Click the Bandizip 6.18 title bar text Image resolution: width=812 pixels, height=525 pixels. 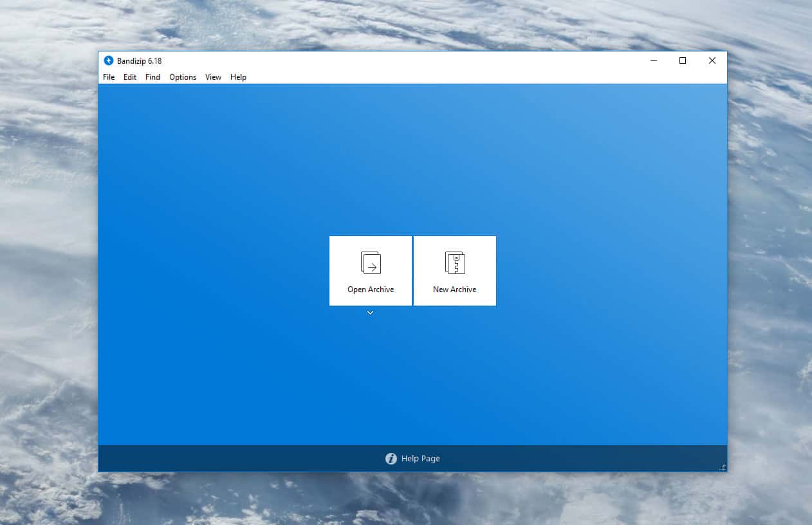(x=139, y=60)
